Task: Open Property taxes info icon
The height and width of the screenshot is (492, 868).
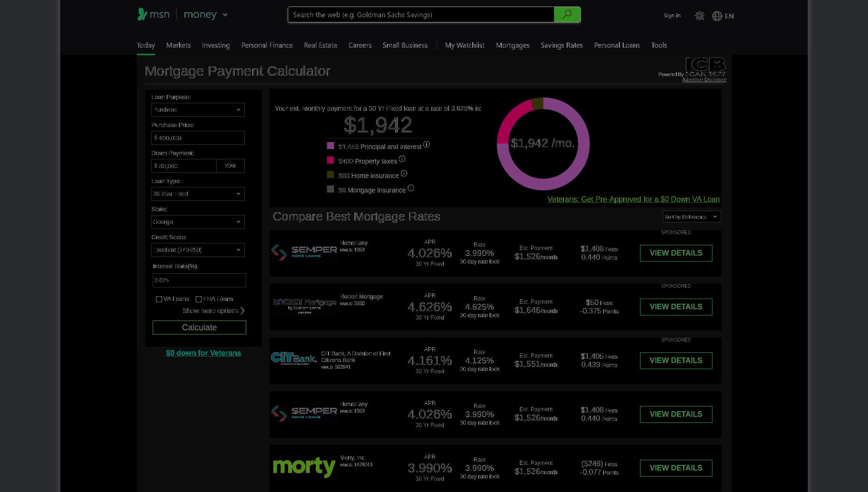Action: pyautogui.click(x=402, y=159)
